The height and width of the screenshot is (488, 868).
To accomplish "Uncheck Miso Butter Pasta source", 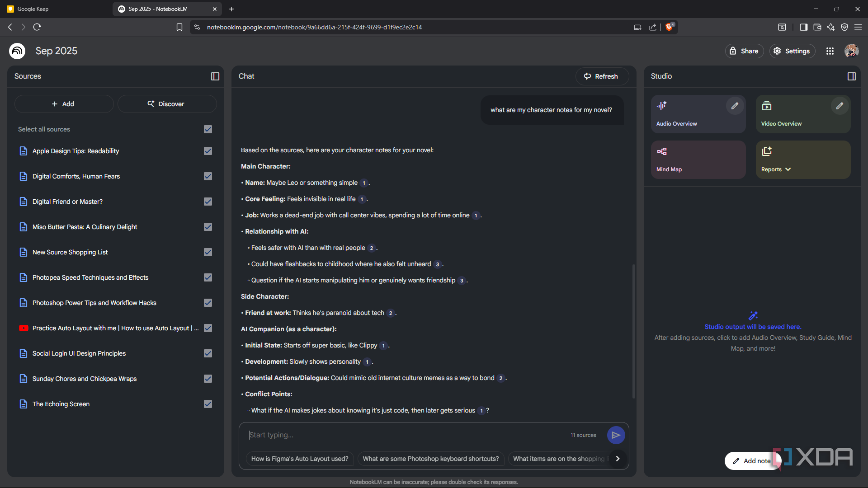I will 208,227.
